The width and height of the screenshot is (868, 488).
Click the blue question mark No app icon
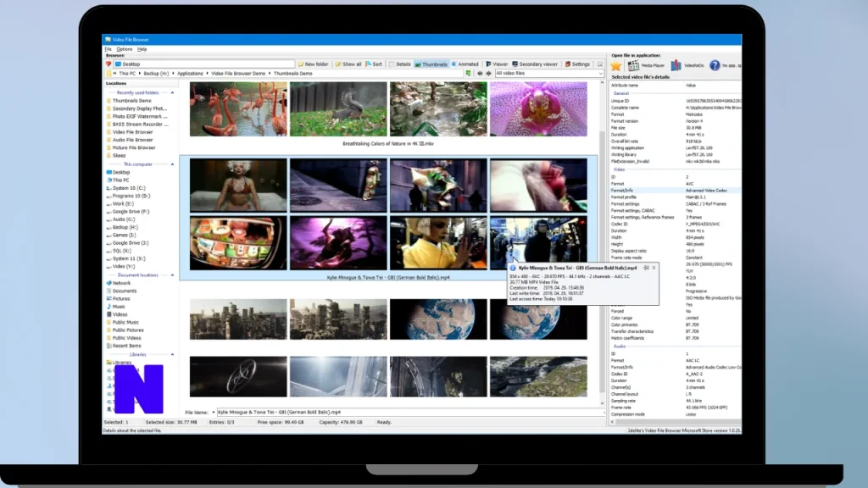click(x=715, y=65)
